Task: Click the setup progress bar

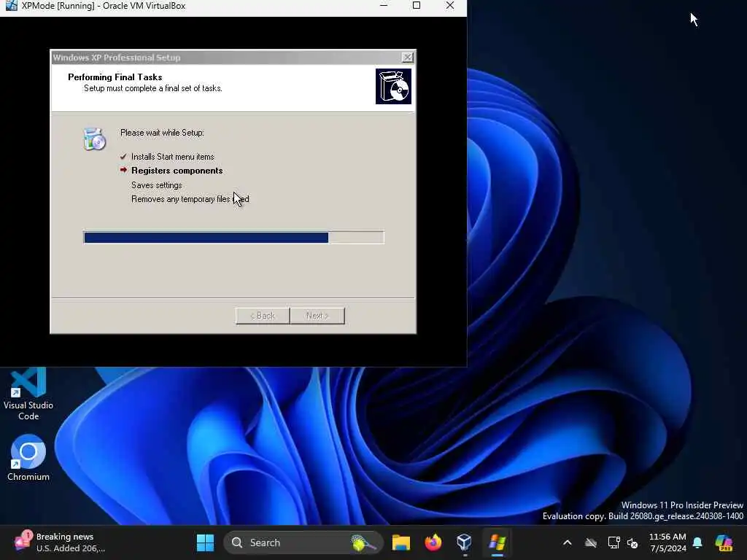Action: (x=233, y=237)
